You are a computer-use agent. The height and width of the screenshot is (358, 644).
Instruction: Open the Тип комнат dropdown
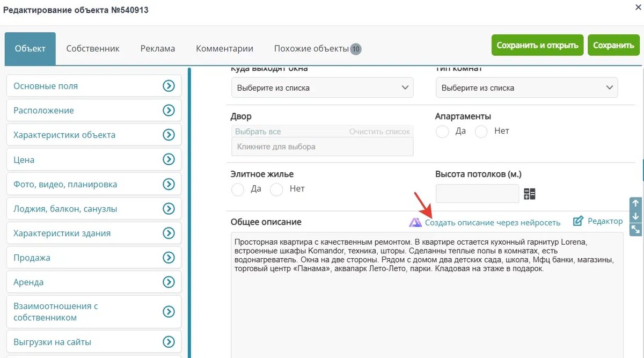pos(526,87)
